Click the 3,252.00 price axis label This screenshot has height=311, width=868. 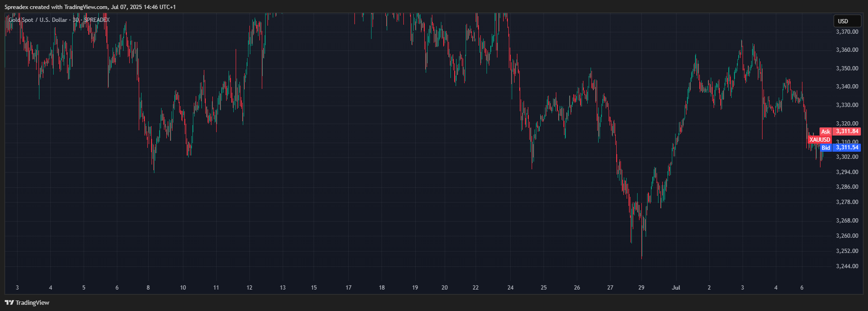pos(847,251)
